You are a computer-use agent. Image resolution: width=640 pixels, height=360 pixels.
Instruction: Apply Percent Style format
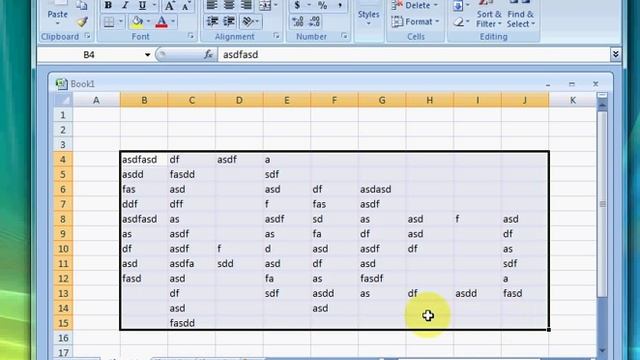tap(322, 5)
